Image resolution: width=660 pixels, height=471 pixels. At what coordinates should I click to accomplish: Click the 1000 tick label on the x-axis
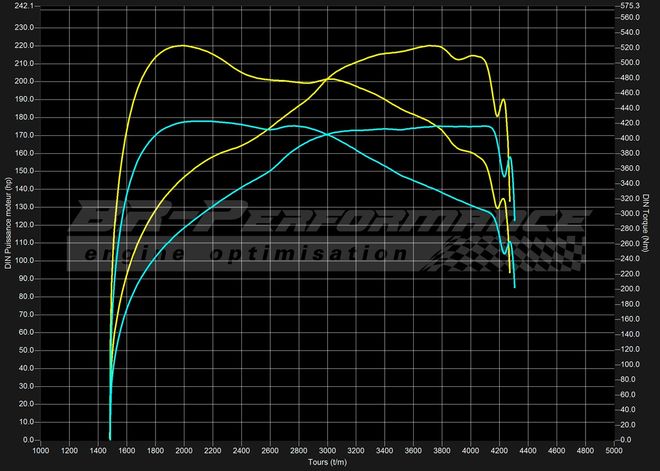[40, 451]
